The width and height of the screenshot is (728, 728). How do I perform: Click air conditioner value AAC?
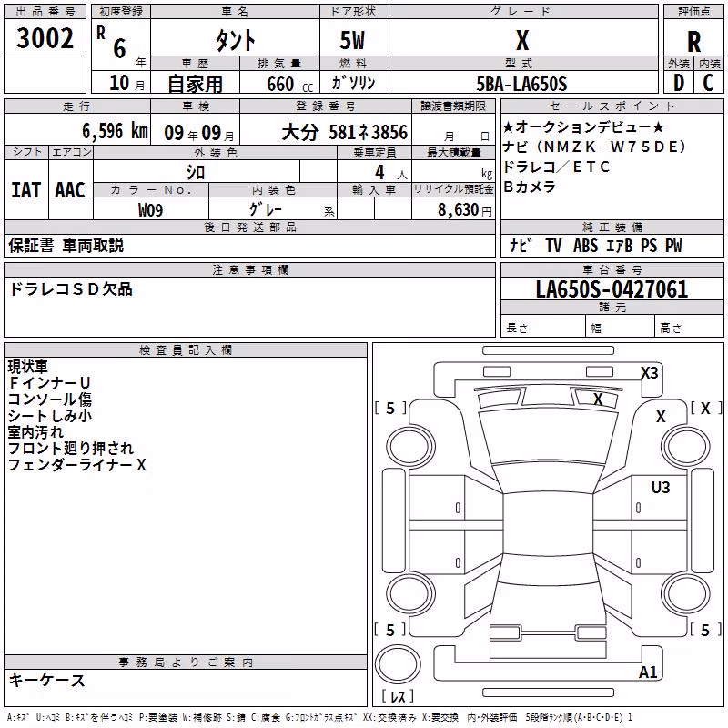(70, 190)
